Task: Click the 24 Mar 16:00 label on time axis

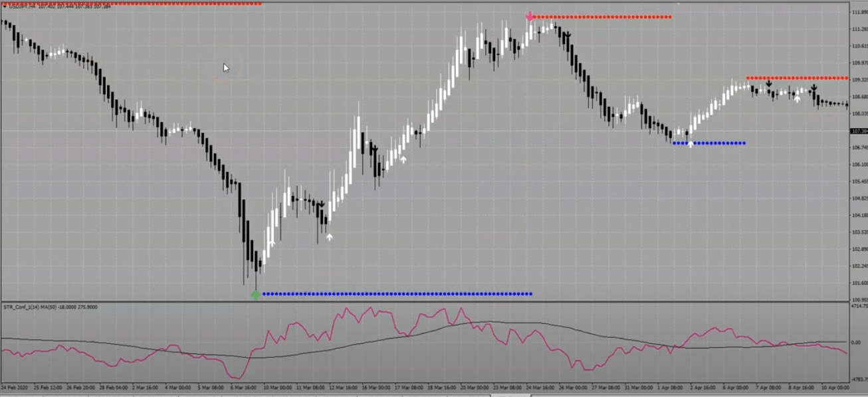Action: pyautogui.click(x=538, y=386)
